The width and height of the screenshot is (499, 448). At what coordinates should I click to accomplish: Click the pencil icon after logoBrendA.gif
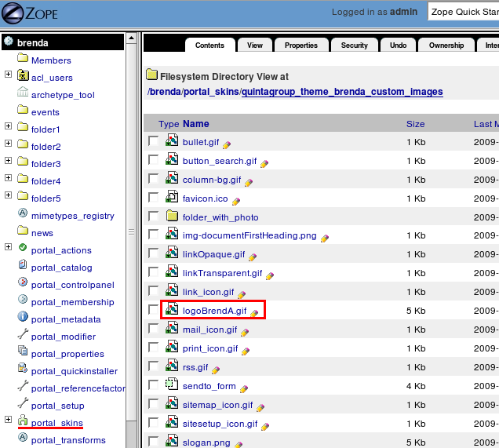254,314
